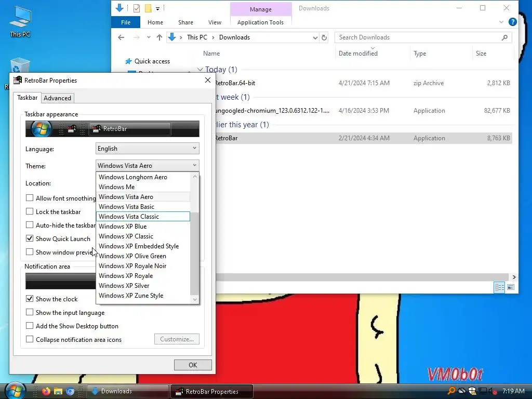532x399 pixels.
Task: Click Explorer horizontal scrollbar right arrow
Action: point(514,277)
